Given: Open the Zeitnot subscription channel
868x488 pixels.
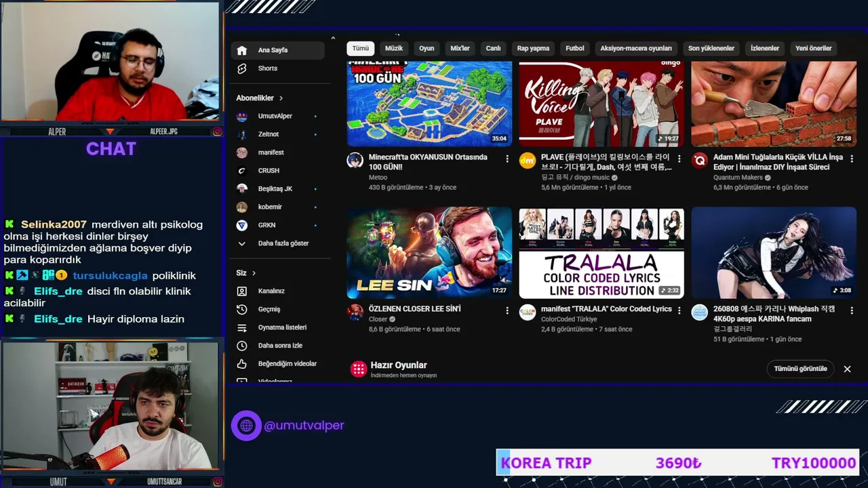Looking at the screenshot, I should pos(278,134).
